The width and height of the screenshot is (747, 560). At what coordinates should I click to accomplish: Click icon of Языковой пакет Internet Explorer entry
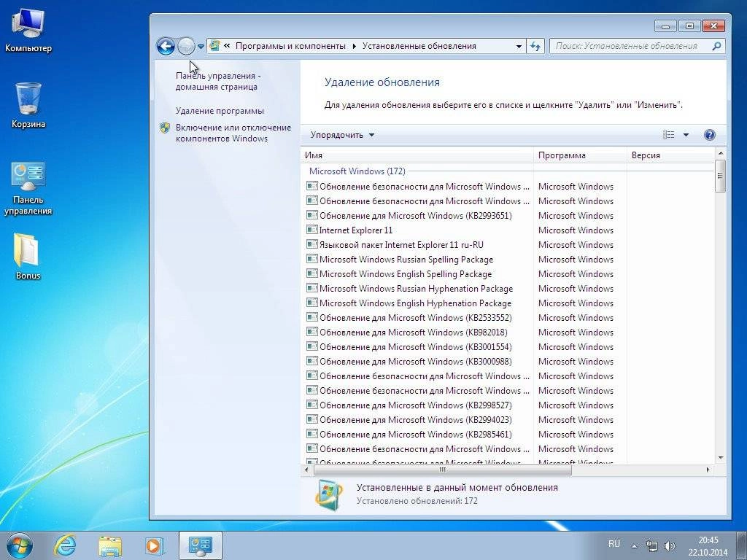(x=312, y=244)
